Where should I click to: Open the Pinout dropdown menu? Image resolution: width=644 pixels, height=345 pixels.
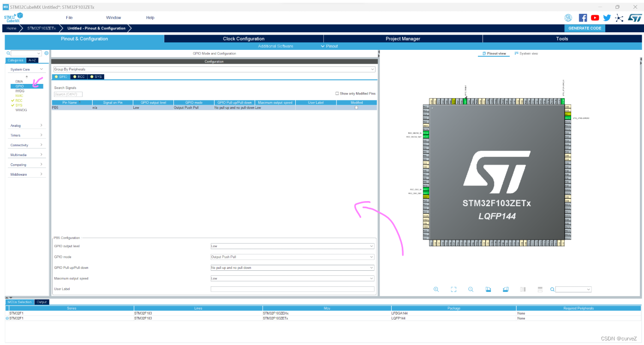tap(329, 46)
